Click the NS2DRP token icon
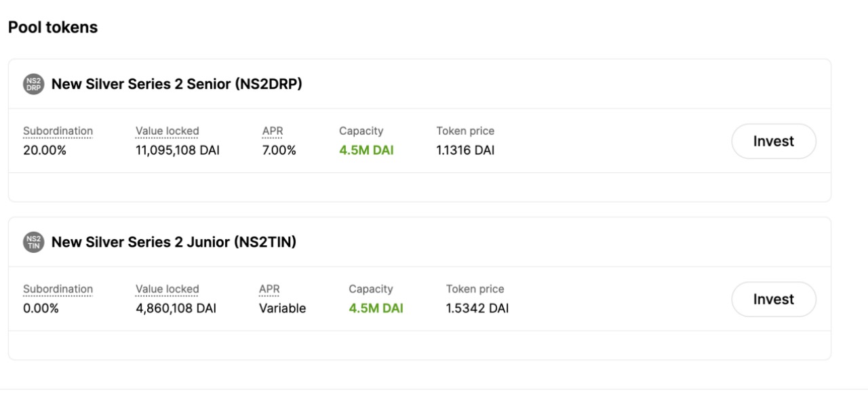This screenshot has width=868, height=410. (x=33, y=84)
